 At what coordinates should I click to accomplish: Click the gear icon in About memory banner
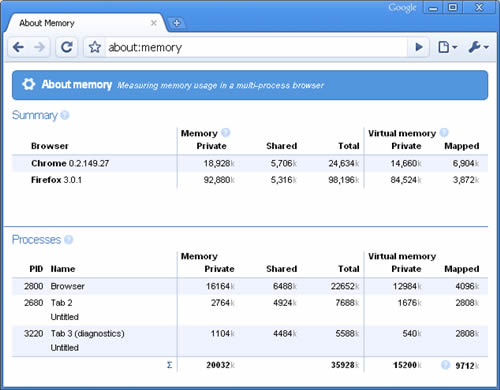tap(29, 84)
